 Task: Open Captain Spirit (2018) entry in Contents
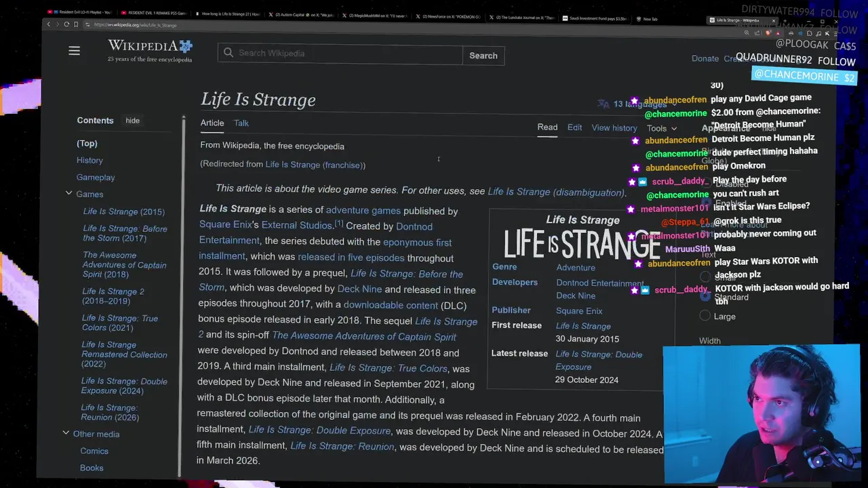(x=124, y=264)
